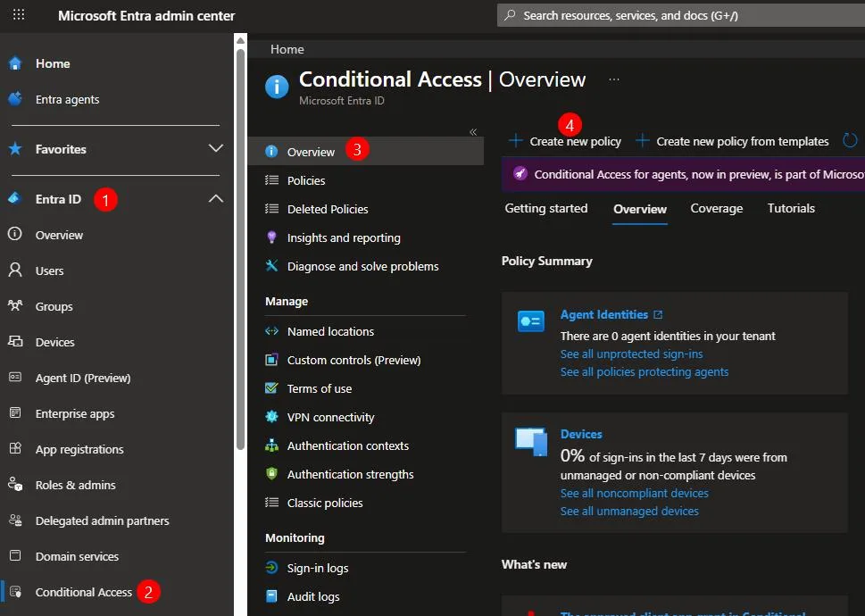Screen dimensions: 865x616
Task: Click the Insights and reporting lightbulb icon
Action: pyautogui.click(x=271, y=237)
